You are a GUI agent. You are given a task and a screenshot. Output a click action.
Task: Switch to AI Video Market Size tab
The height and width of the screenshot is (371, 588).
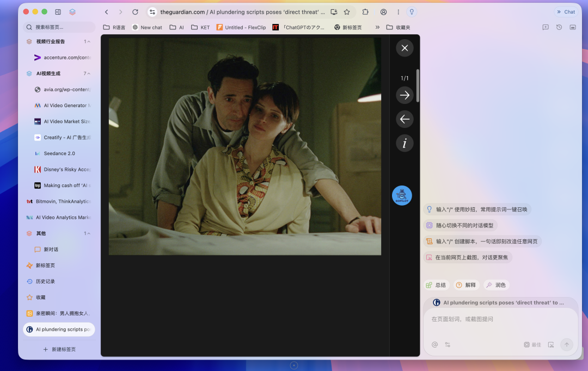coord(63,121)
